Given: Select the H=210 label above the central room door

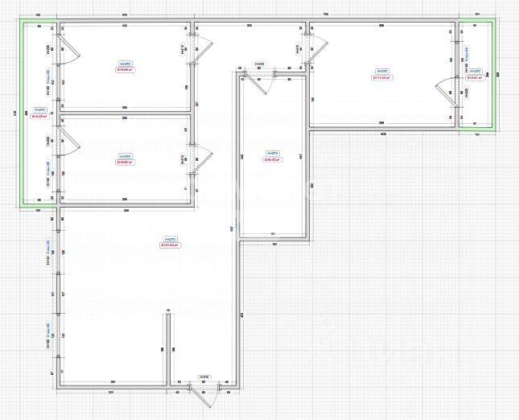Looking at the screenshot, I should pos(260,64).
